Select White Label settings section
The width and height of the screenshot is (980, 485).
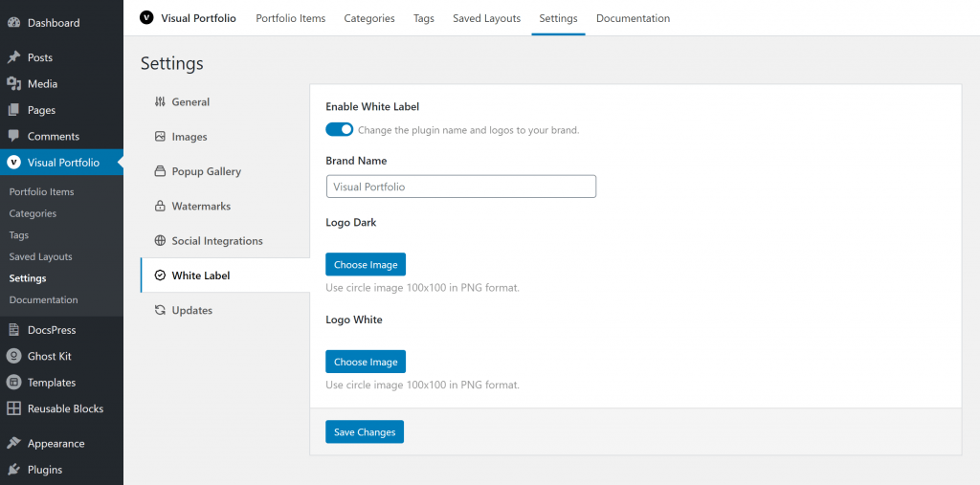(x=225, y=275)
